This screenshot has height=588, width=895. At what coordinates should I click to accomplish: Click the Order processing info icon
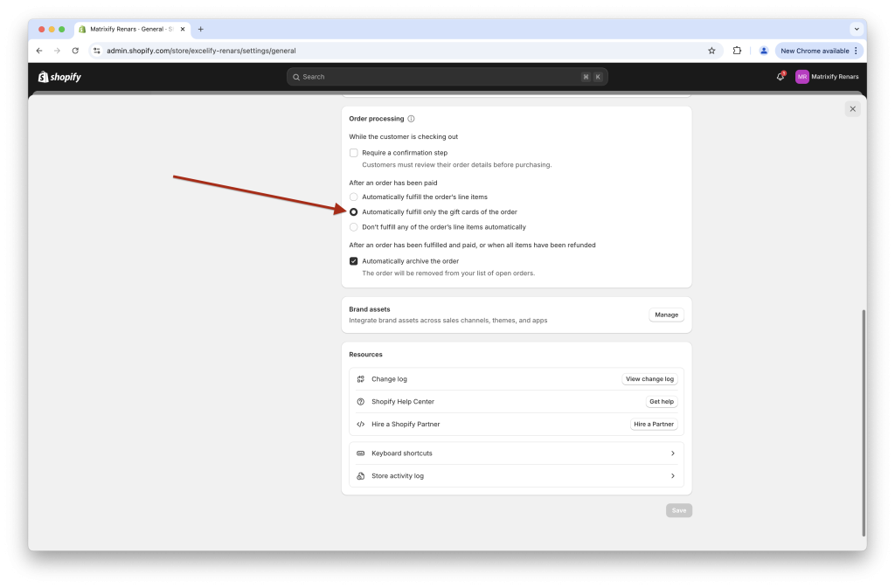tap(410, 119)
